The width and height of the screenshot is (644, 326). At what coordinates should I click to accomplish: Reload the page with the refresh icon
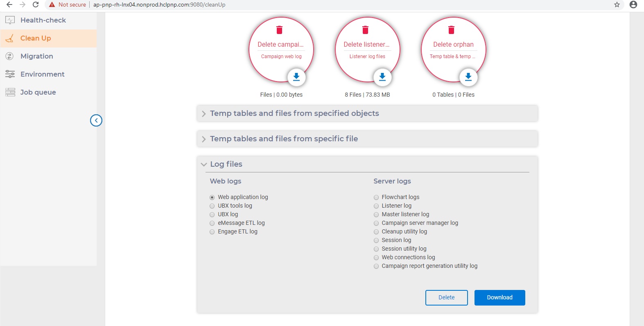36,5
